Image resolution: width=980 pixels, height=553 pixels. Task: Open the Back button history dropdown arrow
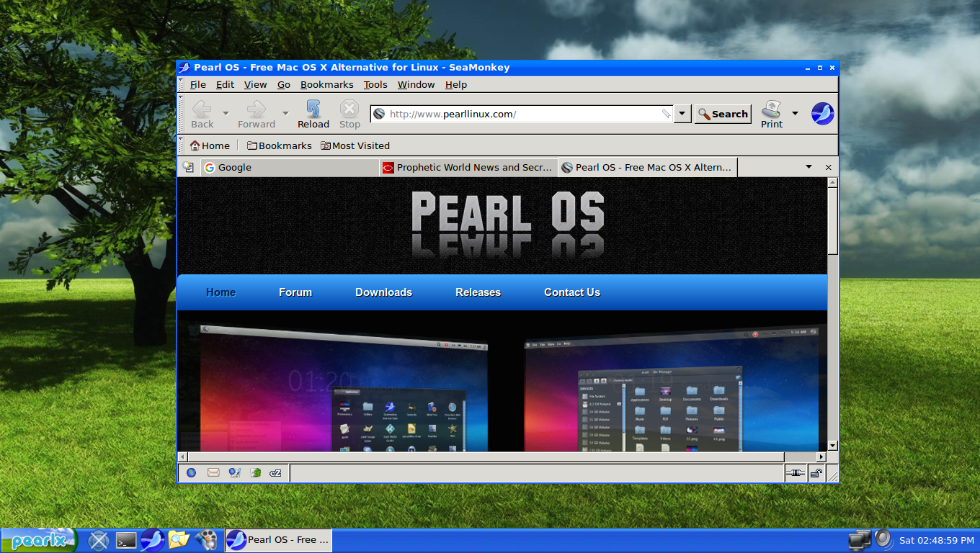pyautogui.click(x=225, y=113)
